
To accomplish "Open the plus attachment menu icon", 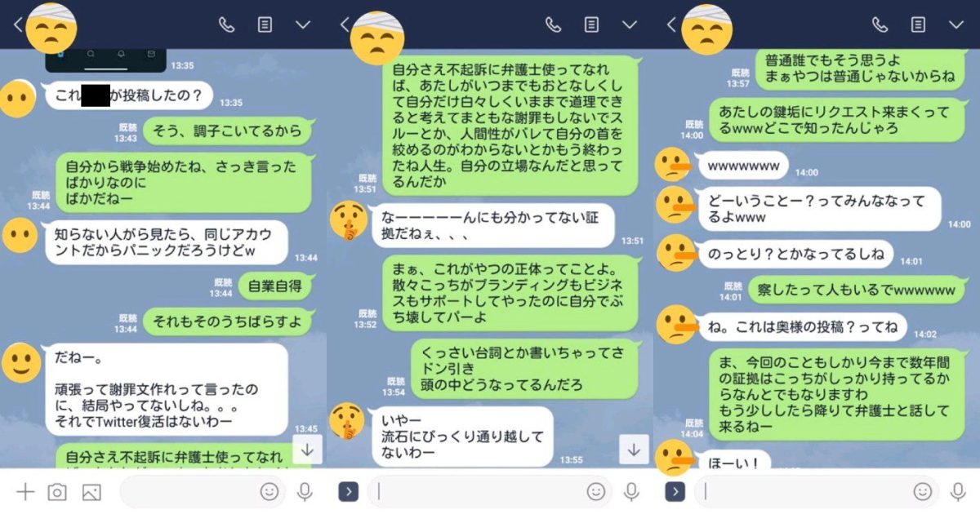I will (25, 492).
